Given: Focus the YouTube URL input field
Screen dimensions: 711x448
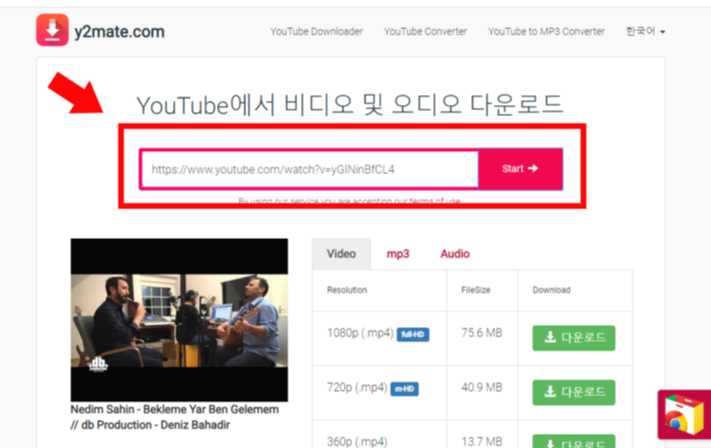Looking at the screenshot, I should pyautogui.click(x=309, y=169).
